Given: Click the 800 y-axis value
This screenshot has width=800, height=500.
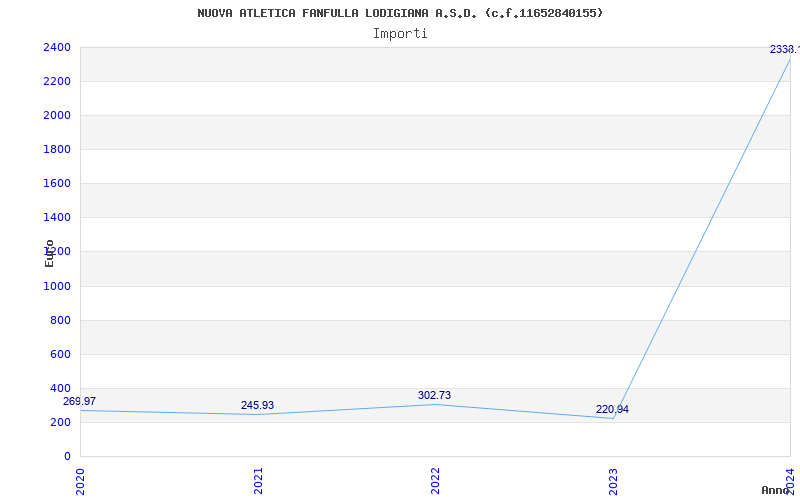Looking at the screenshot, I should pos(60,320).
